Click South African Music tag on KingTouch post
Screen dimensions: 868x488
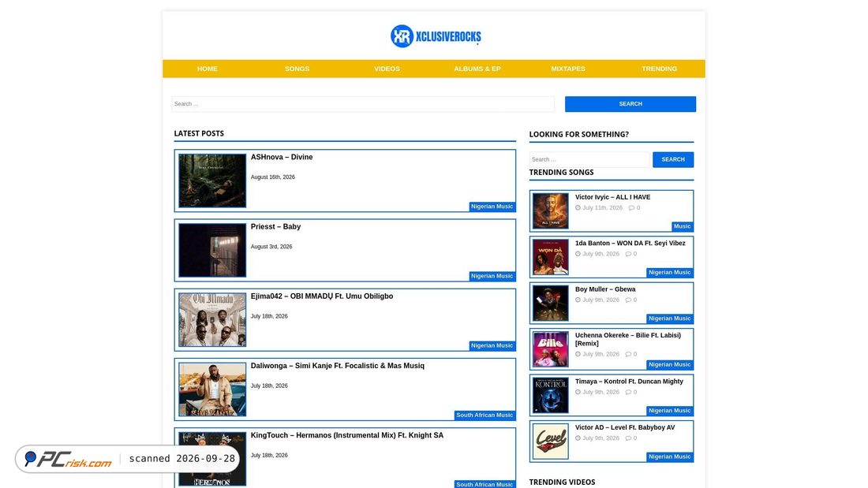pos(485,485)
